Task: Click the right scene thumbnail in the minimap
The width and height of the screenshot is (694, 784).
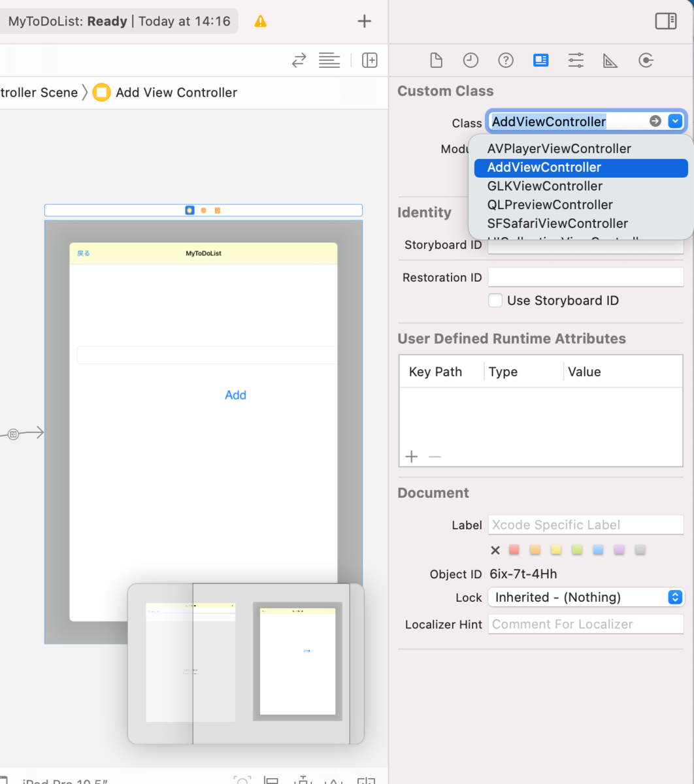Action: [x=298, y=662]
